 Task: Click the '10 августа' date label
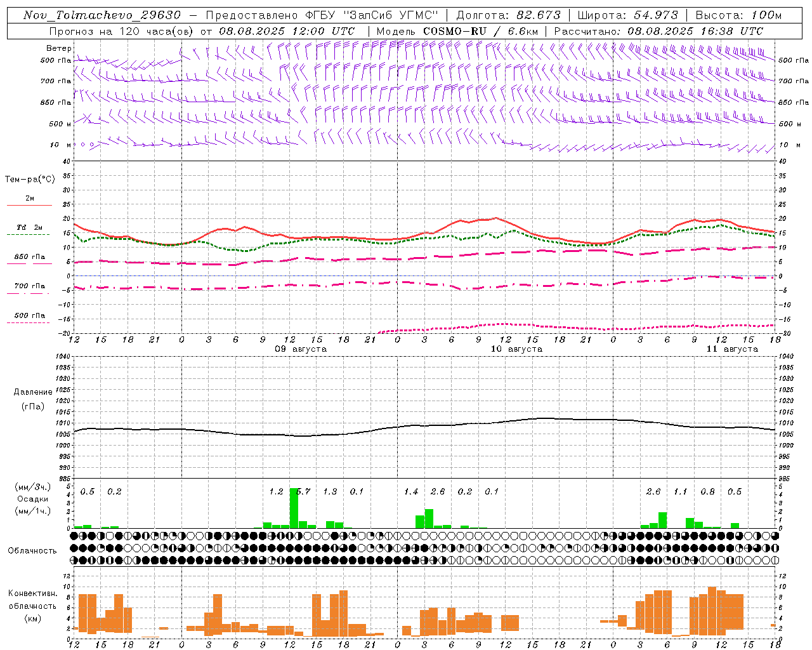pyautogui.click(x=516, y=349)
